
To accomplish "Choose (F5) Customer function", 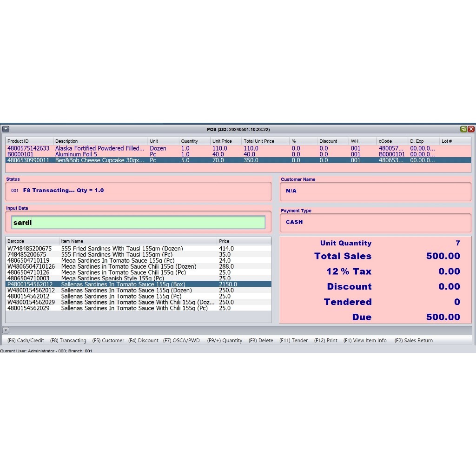I will (x=108, y=341).
